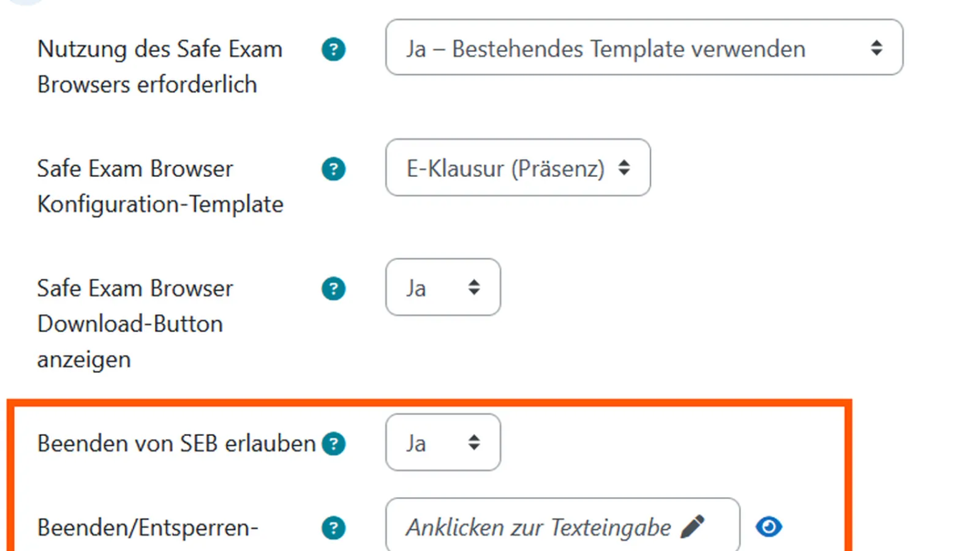Screen dimensions: 980x551
Task: Open help for Nutzung des Safe Exam Browsers
Action: click(x=333, y=50)
